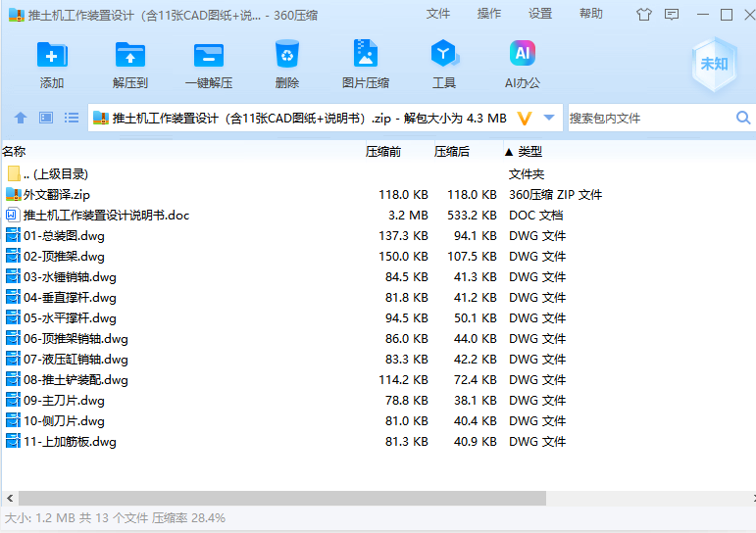756x533 pixels.
Task: Open the 文件 menu
Action: tap(437, 14)
